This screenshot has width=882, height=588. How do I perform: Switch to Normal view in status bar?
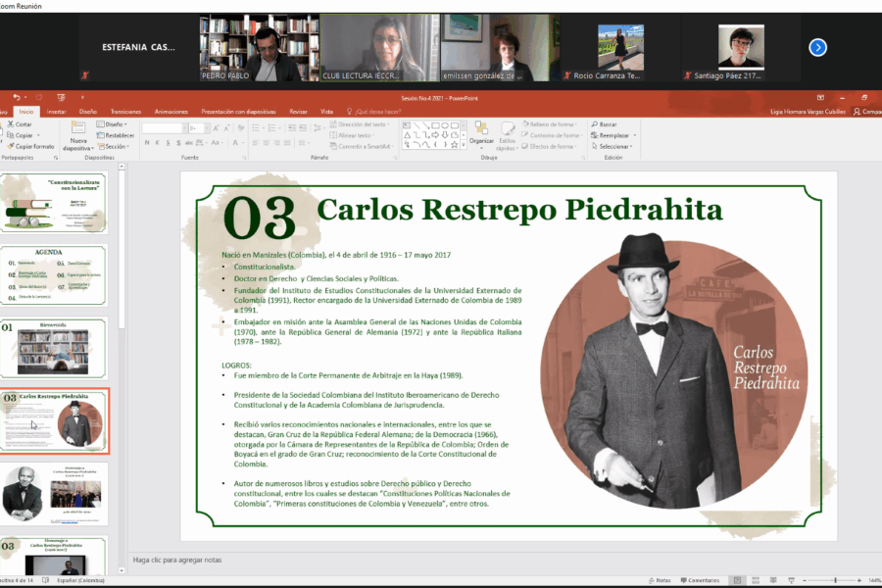(x=737, y=580)
